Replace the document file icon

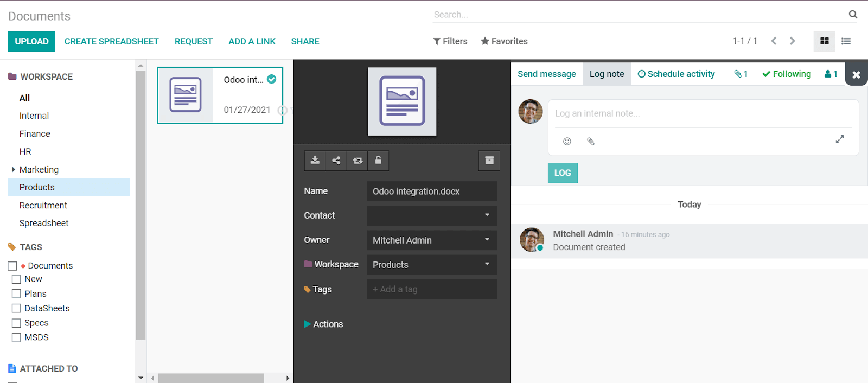358,161
